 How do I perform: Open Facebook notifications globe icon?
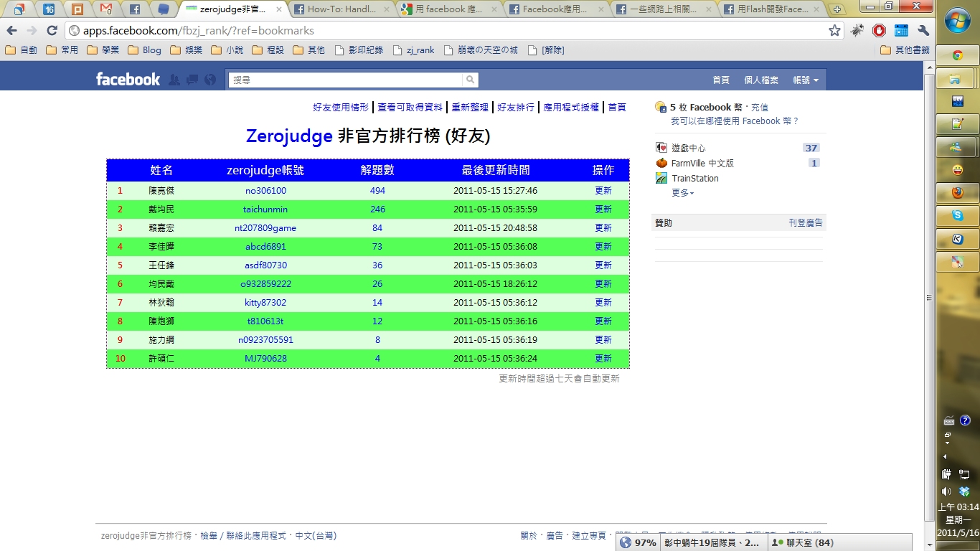point(210,80)
